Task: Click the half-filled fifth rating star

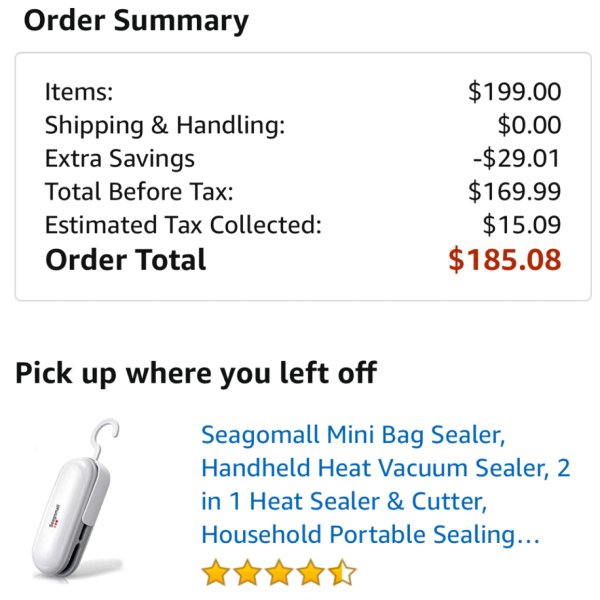Action: click(x=342, y=572)
